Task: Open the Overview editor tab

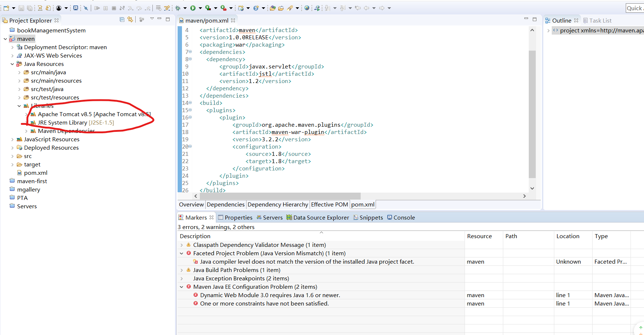Action: coord(191,205)
